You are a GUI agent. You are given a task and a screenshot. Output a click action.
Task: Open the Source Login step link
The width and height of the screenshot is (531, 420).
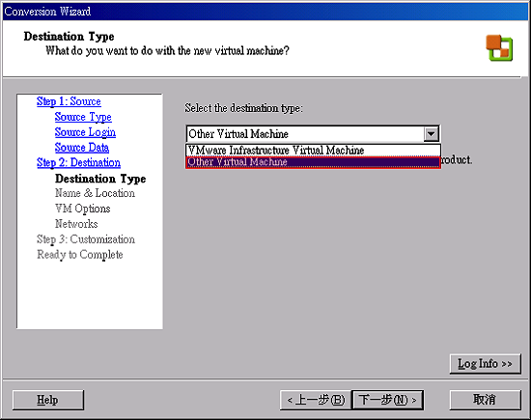tap(85, 132)
